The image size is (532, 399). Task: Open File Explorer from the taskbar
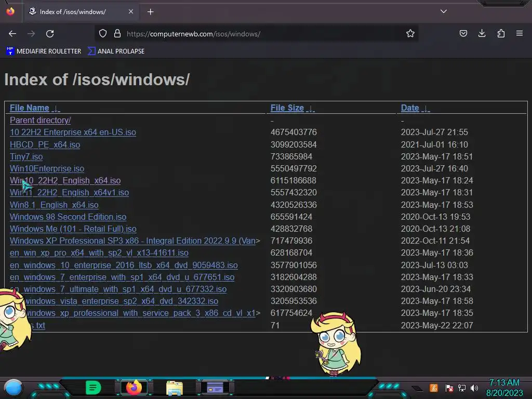[175, 388]
